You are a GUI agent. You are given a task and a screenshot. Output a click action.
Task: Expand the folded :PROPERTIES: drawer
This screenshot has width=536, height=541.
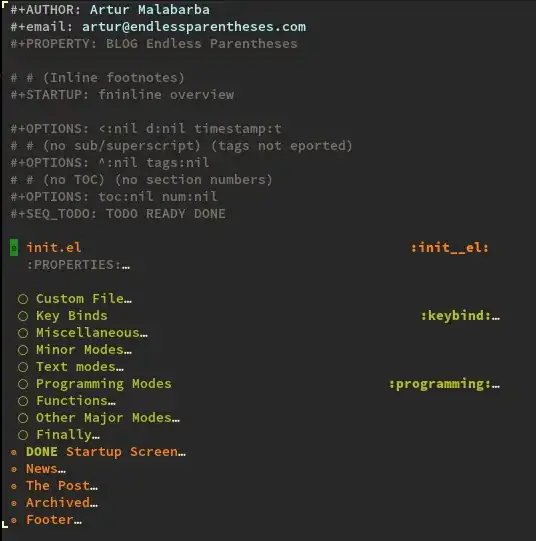click(x=79, y=265)
